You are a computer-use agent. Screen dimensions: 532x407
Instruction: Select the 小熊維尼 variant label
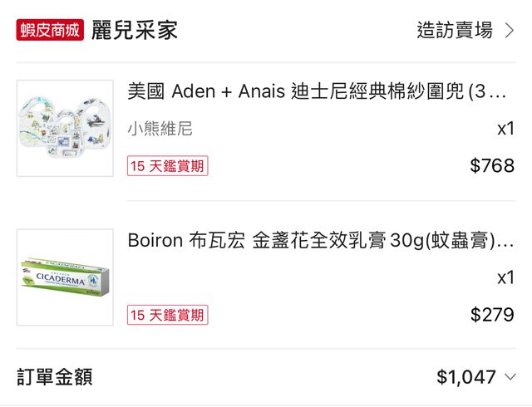[160, 129]
